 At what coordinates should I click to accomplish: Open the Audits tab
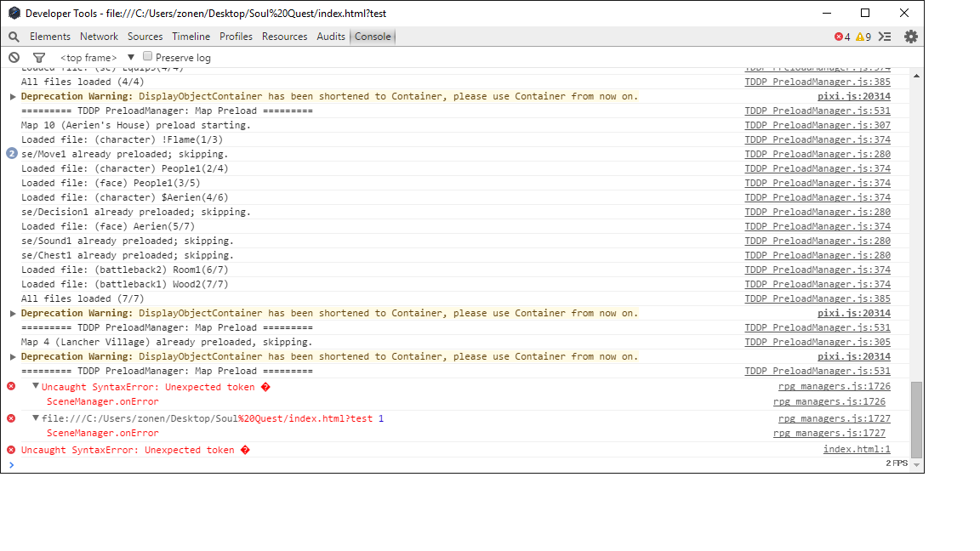click(331, 37)
